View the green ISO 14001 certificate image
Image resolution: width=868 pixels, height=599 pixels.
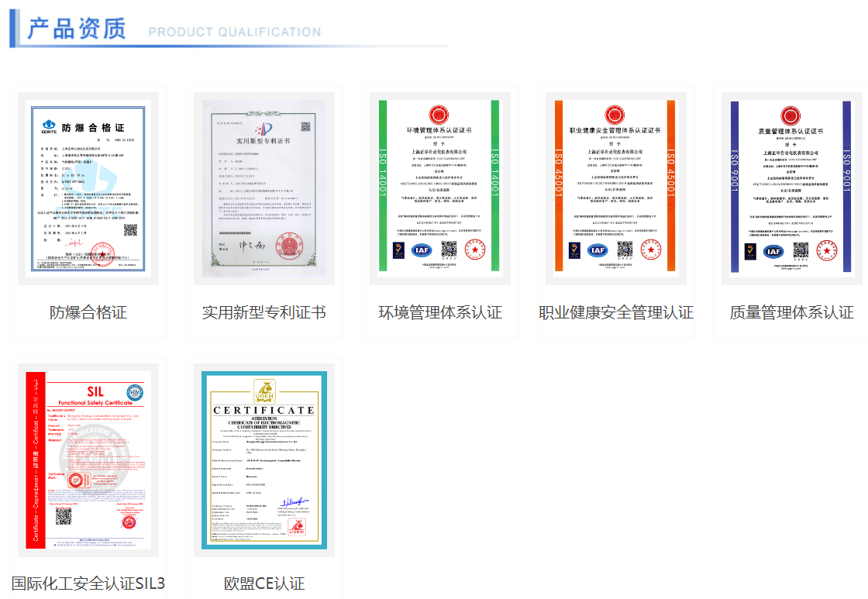pos(439,187)
